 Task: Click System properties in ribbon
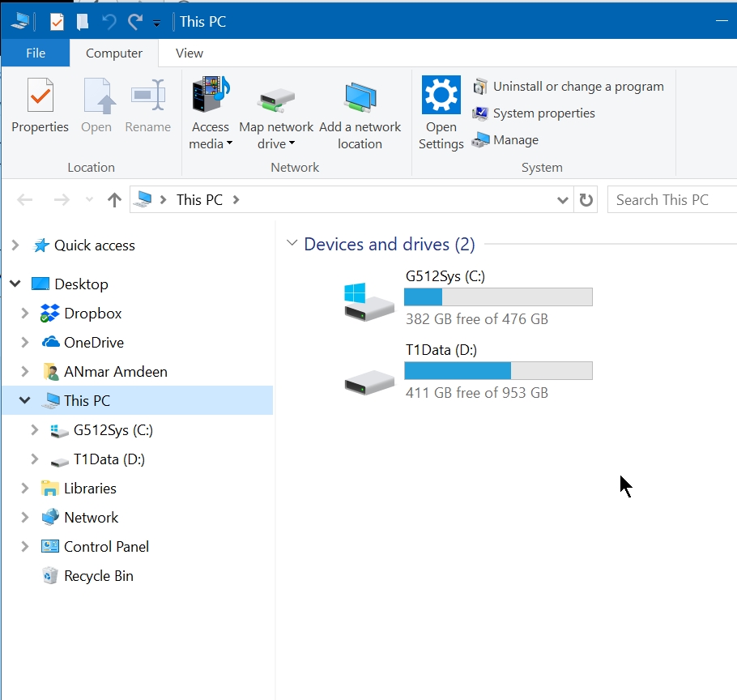(x=543, y=113)
